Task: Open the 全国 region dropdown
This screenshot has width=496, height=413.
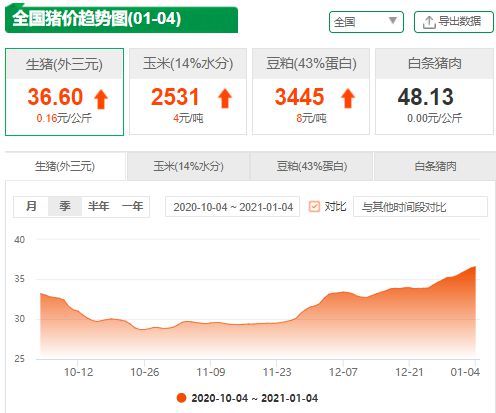Action: click(366, 22)
